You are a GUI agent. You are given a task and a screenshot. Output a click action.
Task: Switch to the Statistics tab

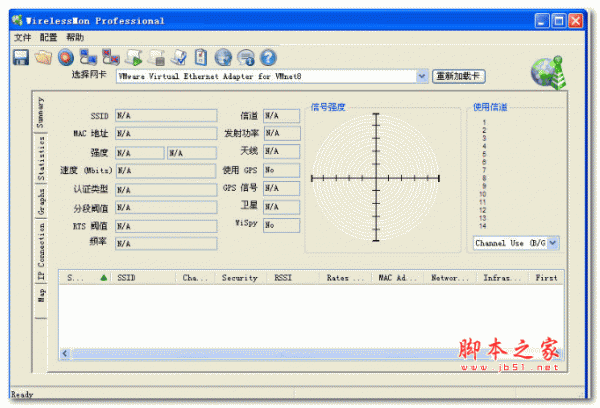41,158
